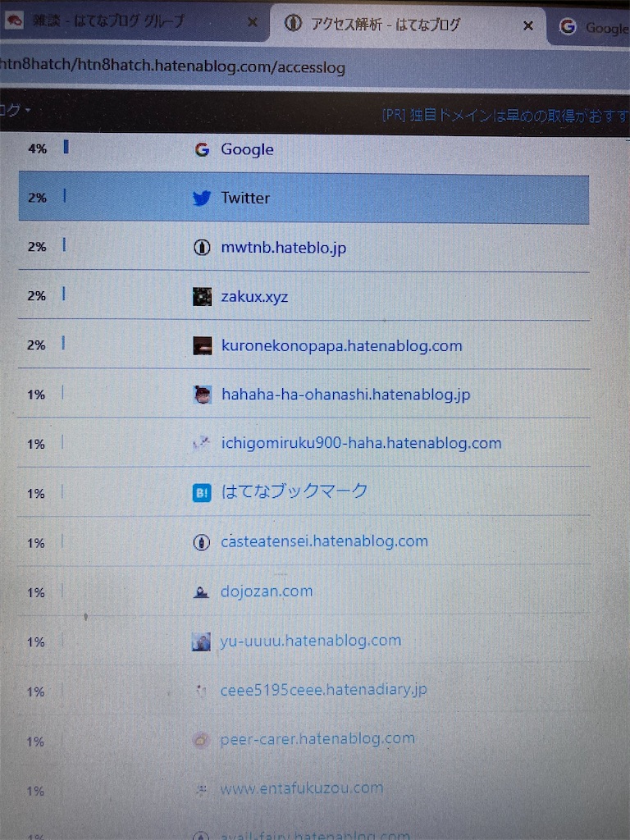Viewport: 630px width, 840px height.
Task: Open the ceee5195ceee.hatenadiary.jp link
Action: tap(323, 689)
